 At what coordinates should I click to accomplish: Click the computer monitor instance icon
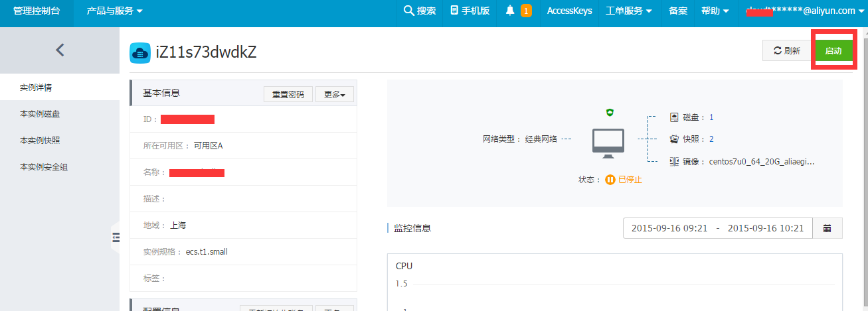(x=608, y=143)
